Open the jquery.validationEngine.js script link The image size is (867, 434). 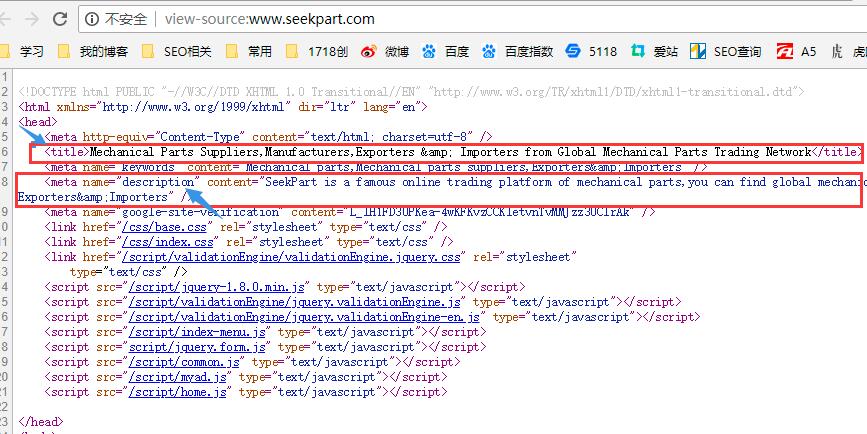click(295, 302)
